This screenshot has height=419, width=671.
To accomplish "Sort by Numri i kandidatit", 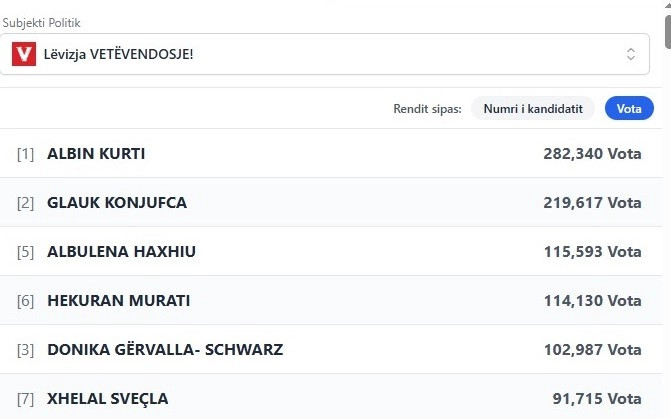I will [533, 108].
